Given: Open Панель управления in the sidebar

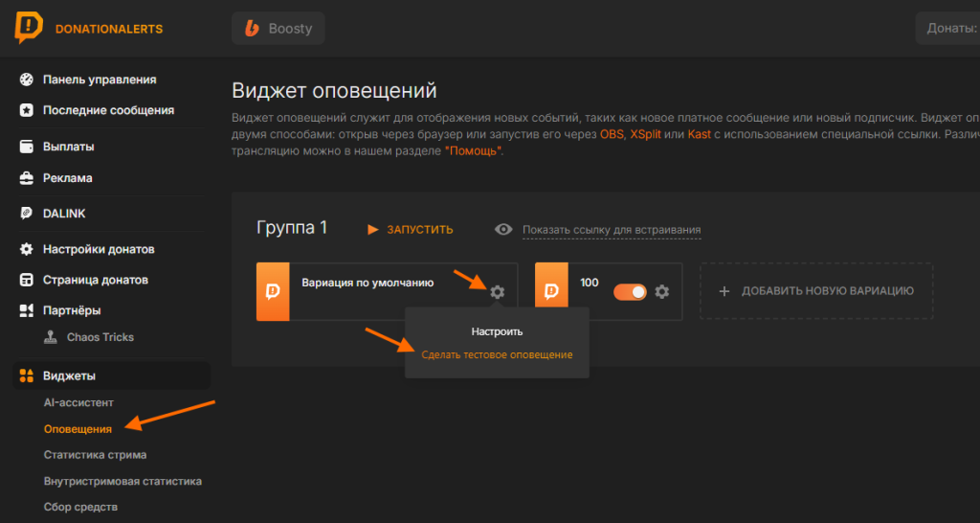Looking at the screenshot, I should [100, 80].
